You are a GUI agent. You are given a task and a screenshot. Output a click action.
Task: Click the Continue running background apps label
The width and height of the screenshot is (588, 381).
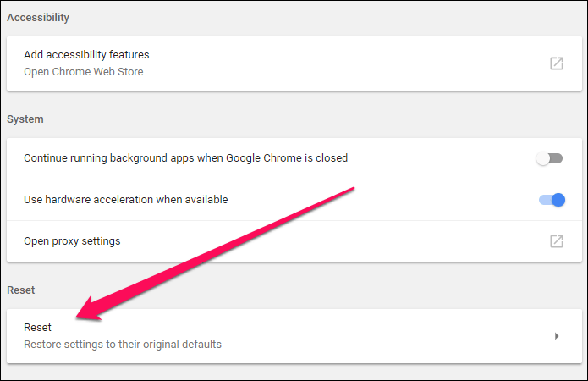[x=185, y=157]
